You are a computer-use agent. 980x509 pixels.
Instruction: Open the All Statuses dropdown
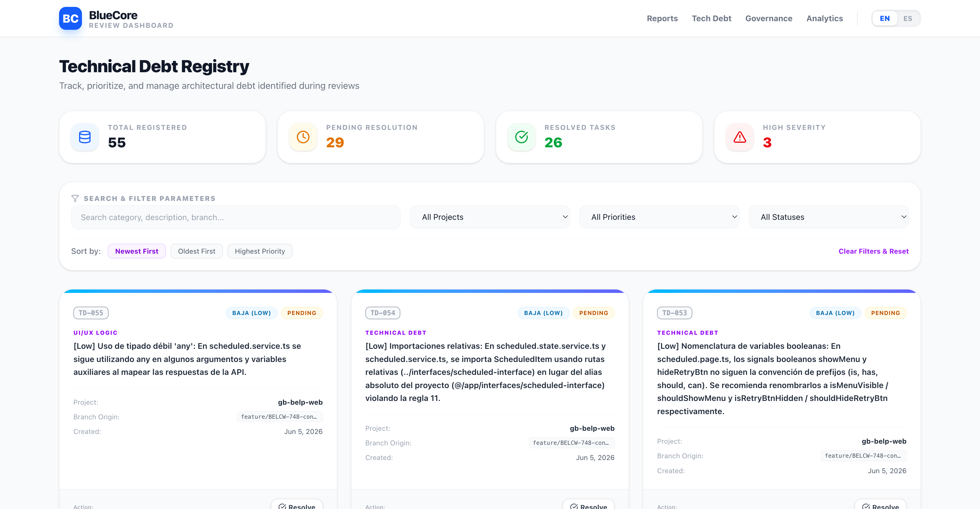click(x=829, y=217)
